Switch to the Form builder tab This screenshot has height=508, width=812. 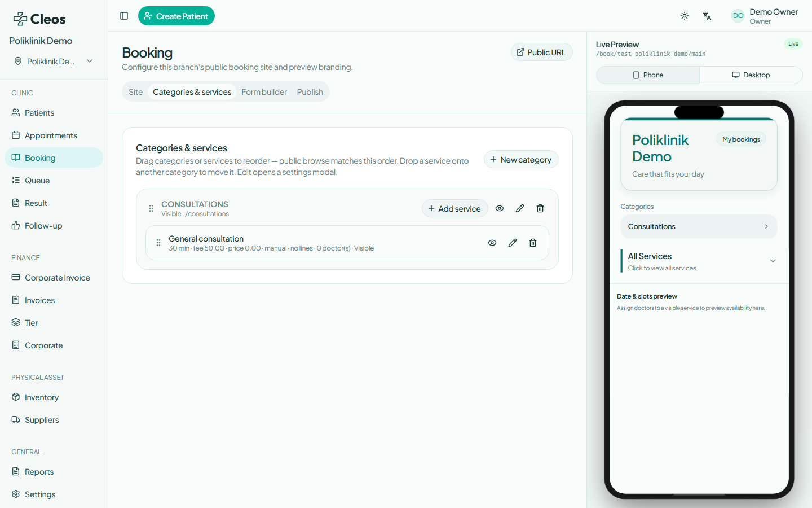264,92
